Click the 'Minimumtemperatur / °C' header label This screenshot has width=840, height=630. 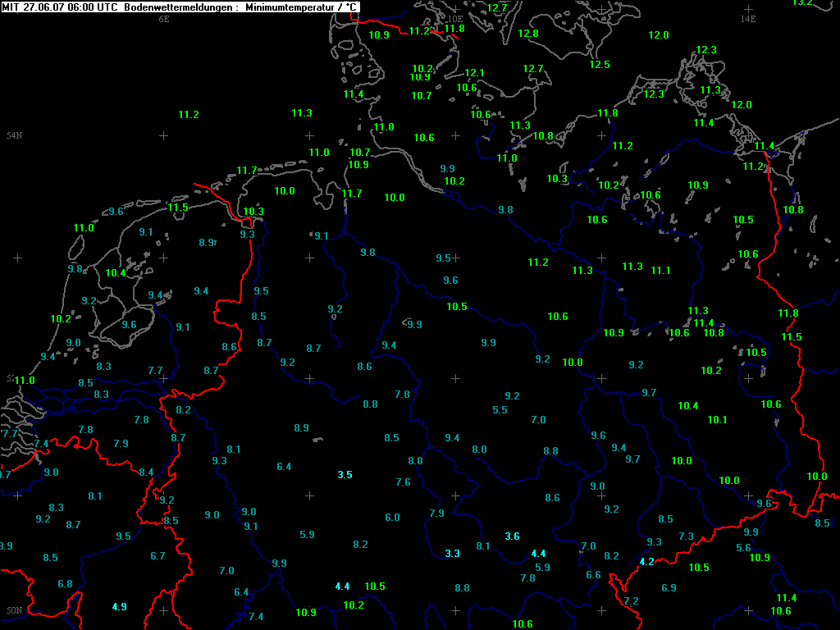tap(301, 7)
